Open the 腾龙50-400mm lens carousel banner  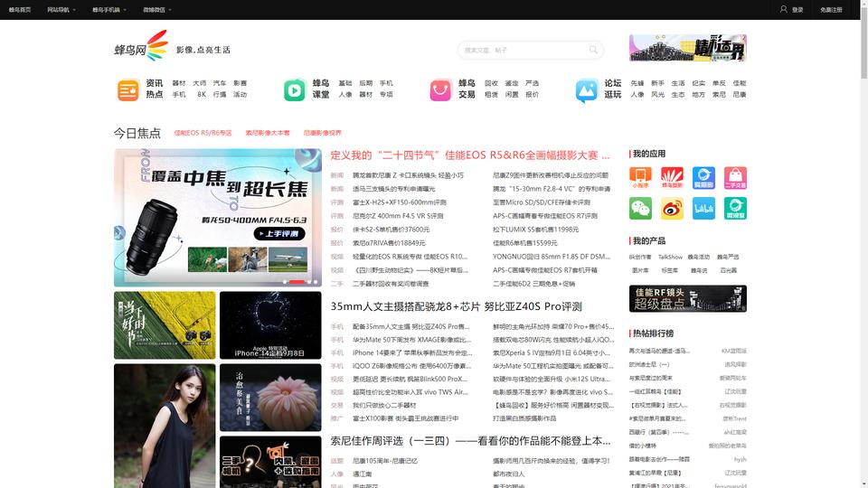click(x=218, y=218)
